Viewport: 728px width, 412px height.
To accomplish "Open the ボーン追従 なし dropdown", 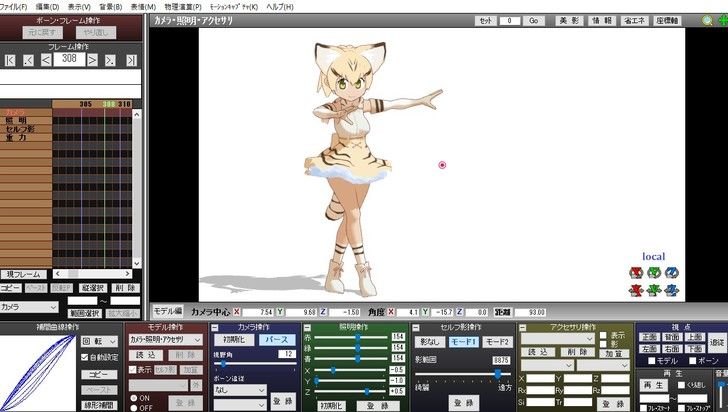I will (240, 390).
